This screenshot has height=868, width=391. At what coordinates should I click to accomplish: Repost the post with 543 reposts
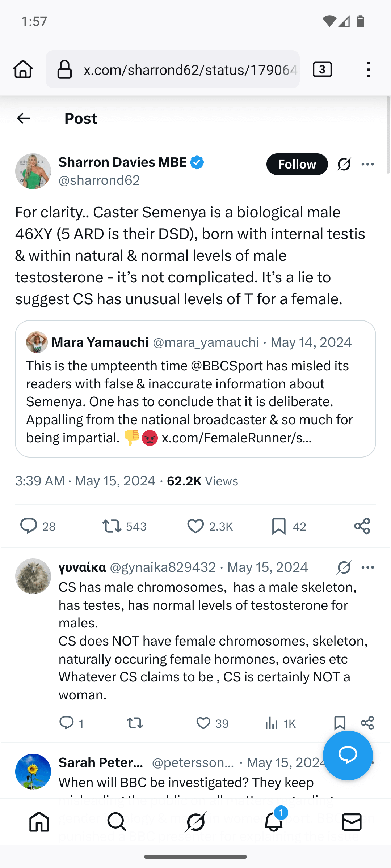[x=112, y=526]
